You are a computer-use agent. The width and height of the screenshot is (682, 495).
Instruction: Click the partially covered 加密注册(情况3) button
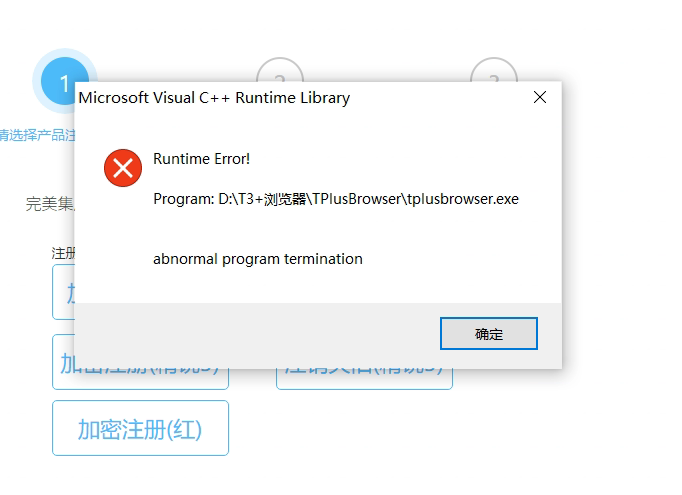point(140,379)
